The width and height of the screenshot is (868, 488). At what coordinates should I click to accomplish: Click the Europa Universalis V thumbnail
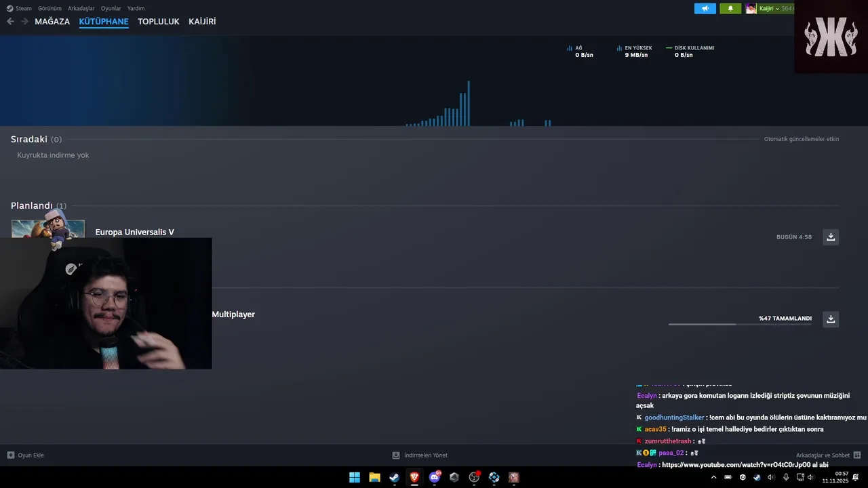tap(48, 228)
